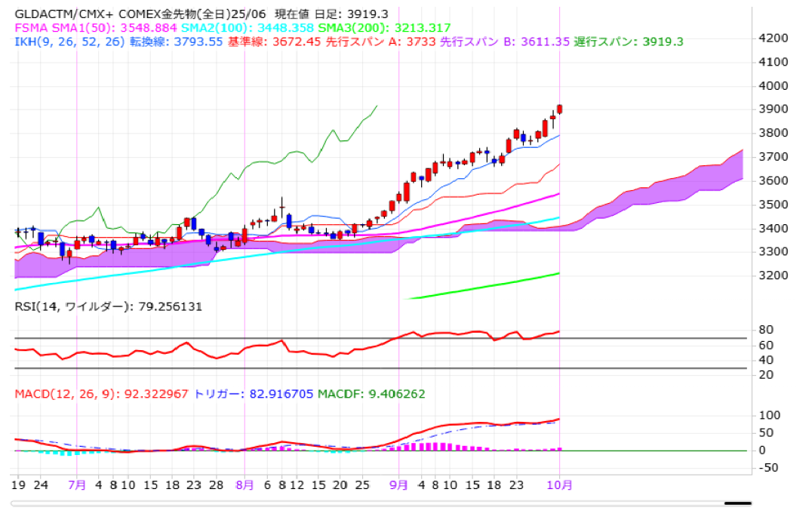Click the 9月 label on date axis
The width and height of the screenshot is (812, 529).
click(399, 485)
